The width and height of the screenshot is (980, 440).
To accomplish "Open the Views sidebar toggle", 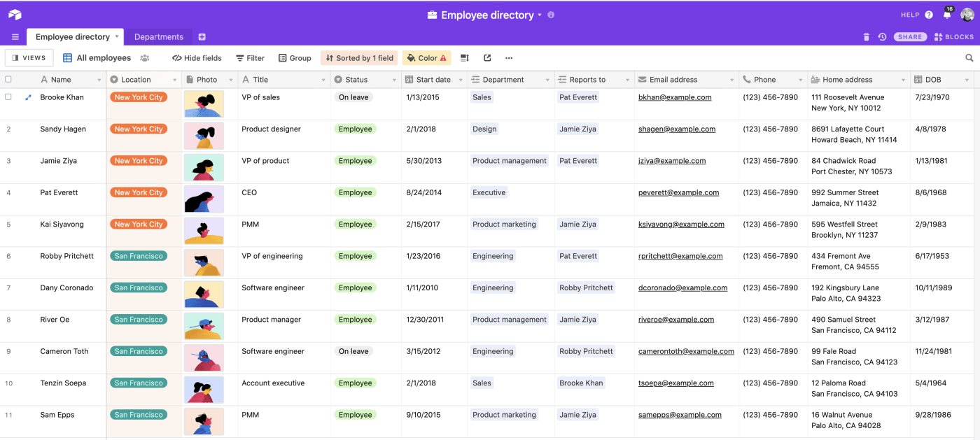I will [29, 58].
